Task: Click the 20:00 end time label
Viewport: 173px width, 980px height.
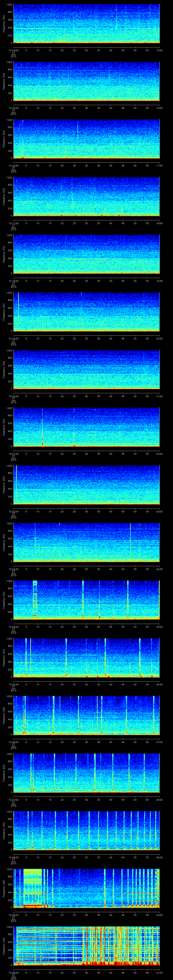Action: pos(160,339)
